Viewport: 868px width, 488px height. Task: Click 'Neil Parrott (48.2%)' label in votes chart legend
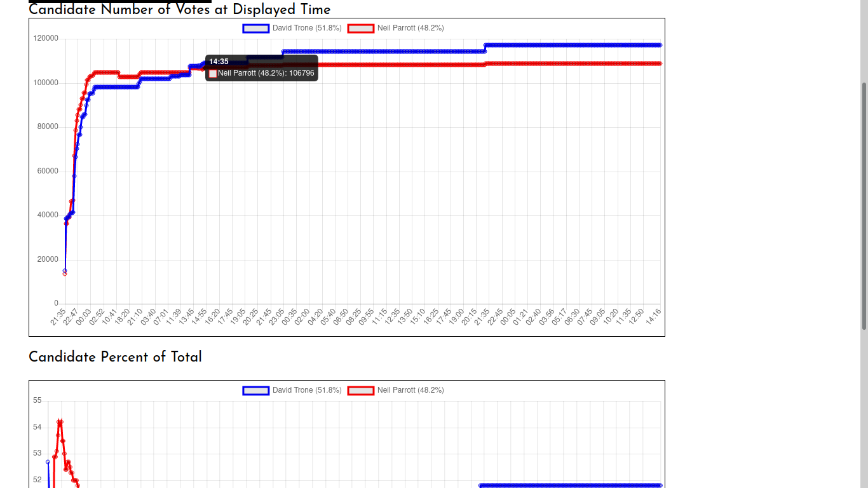pyautogui.click(x=410, y=28)
